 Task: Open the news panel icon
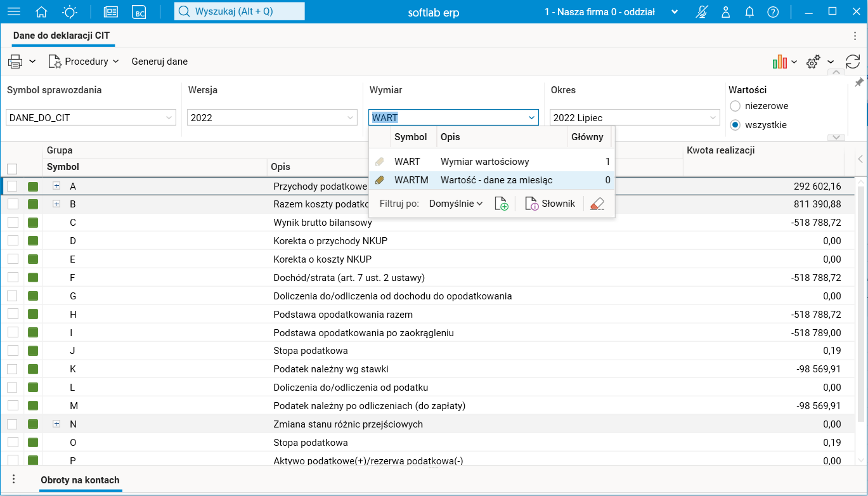111,12
